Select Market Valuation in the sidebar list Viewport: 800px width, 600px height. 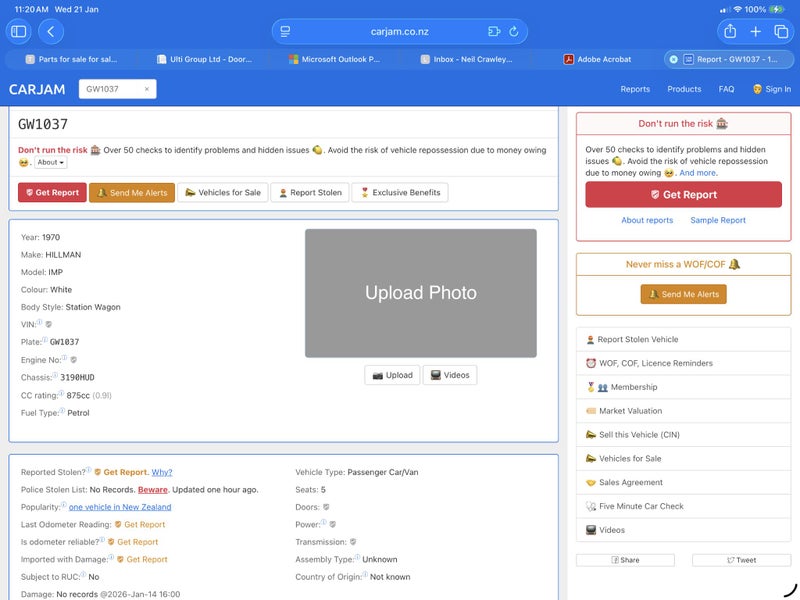click(x=630, y=411)
